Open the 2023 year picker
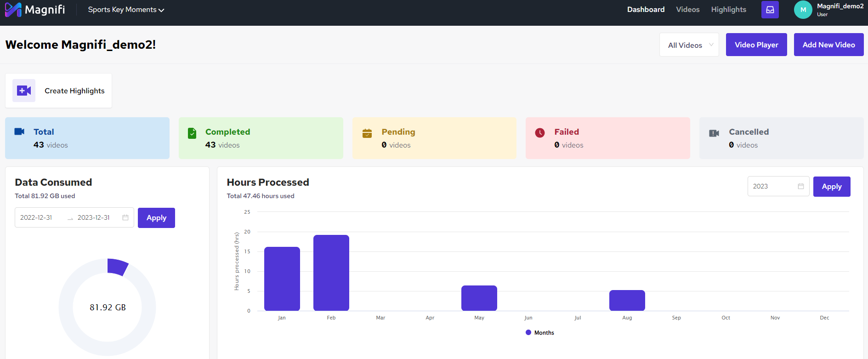The height and width of the screenshot is (359, 868). pos(778,186)
